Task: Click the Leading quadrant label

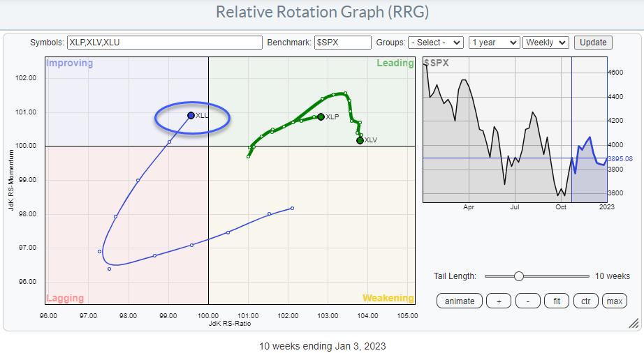Action: [x=395, y=63]
